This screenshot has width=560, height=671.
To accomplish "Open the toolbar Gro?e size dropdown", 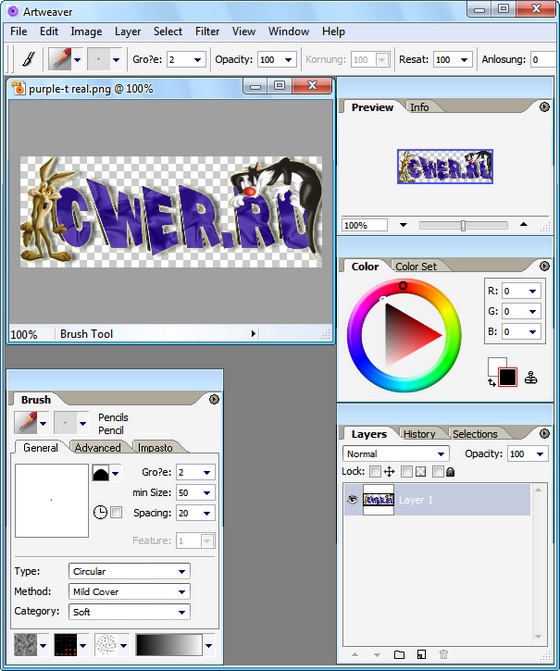I will pyautogui.click(x=198, y=59).
